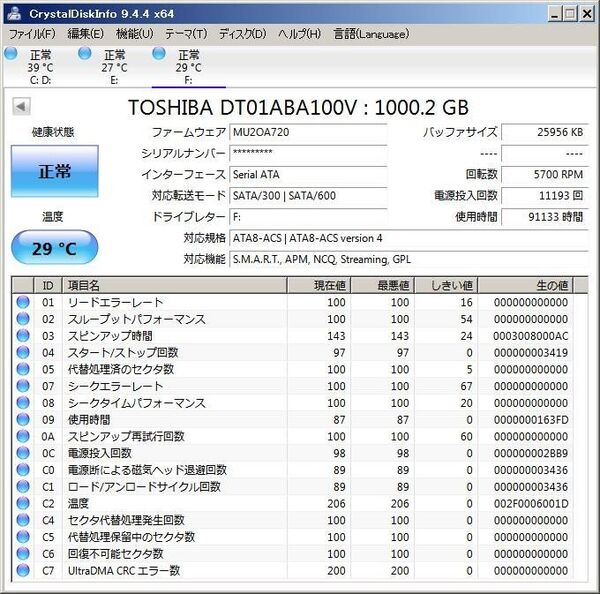600x594 pixels.
Task: Click the 項目名 column header
Action: [x=174, y=285]
